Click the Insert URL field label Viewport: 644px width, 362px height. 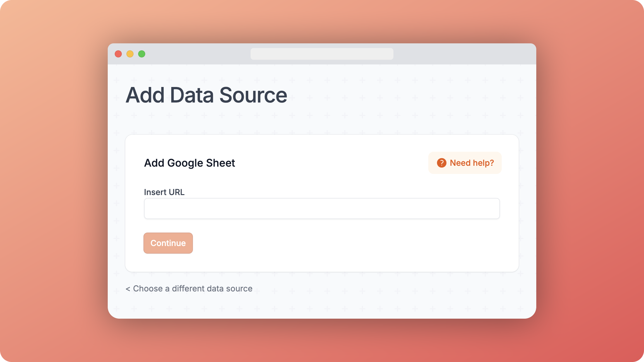point(164,192)
